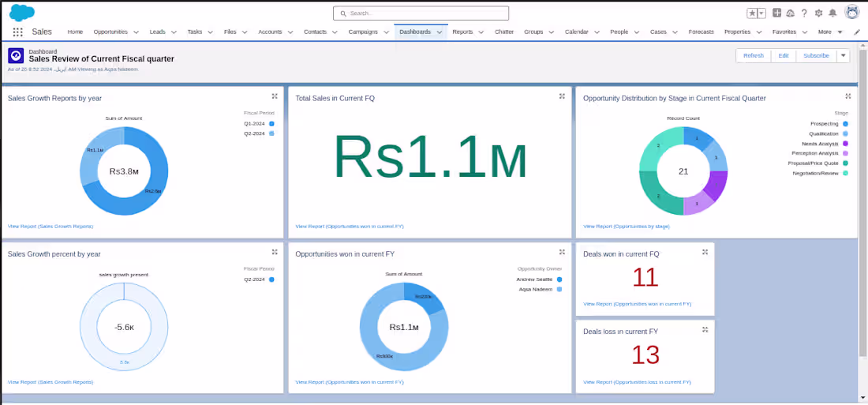Screen dimensions: 868x405
Task: Expand the More navigation menu
Action: pyautogui.click(x=830, y=32)
